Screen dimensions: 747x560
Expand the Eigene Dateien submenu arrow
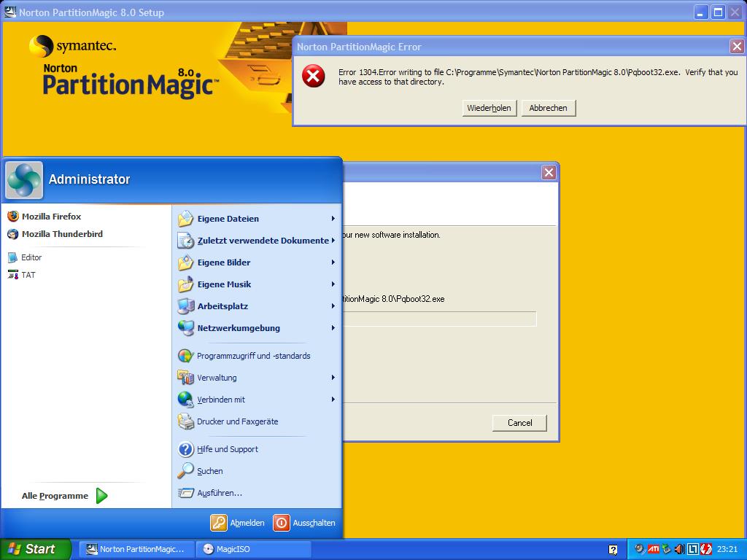pos(333,219)
